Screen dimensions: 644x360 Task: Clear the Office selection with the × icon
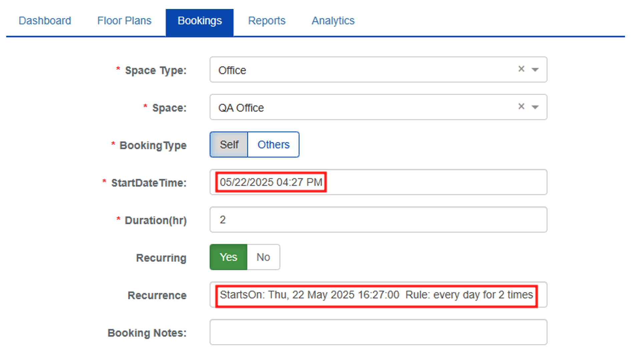point(521,69)
